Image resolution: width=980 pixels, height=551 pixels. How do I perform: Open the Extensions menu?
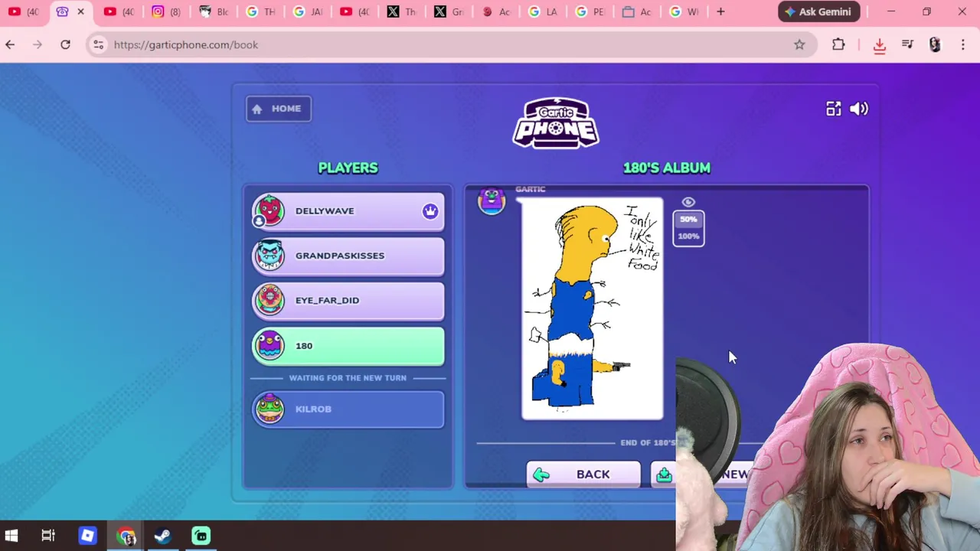click(838, 44)
